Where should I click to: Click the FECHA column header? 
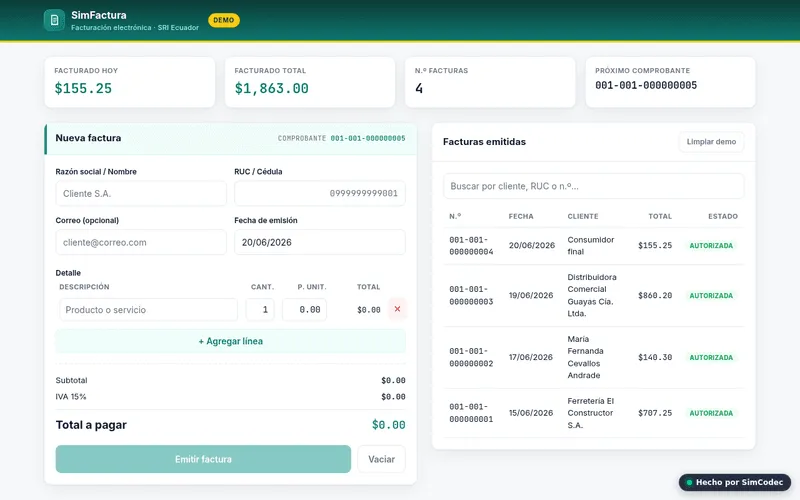pyautogui.click(x=521, y=216)
